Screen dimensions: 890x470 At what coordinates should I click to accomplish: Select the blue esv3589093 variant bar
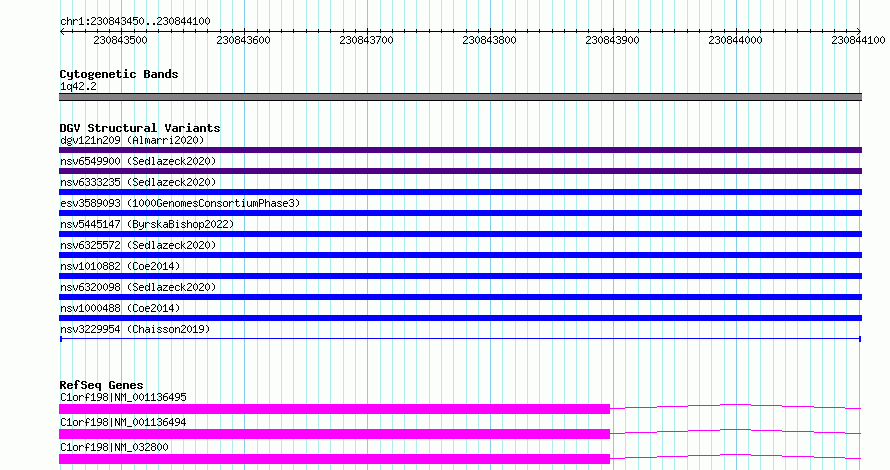coord(460,213)
